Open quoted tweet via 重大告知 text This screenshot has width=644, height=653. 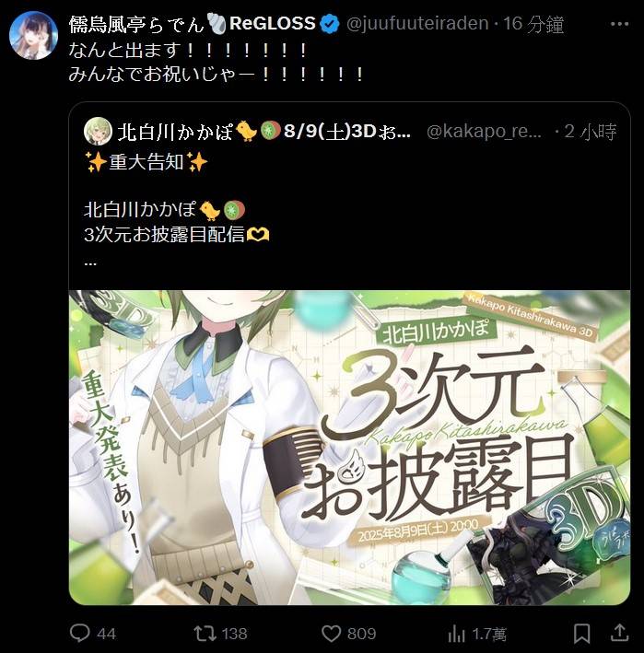click(146, 162)
